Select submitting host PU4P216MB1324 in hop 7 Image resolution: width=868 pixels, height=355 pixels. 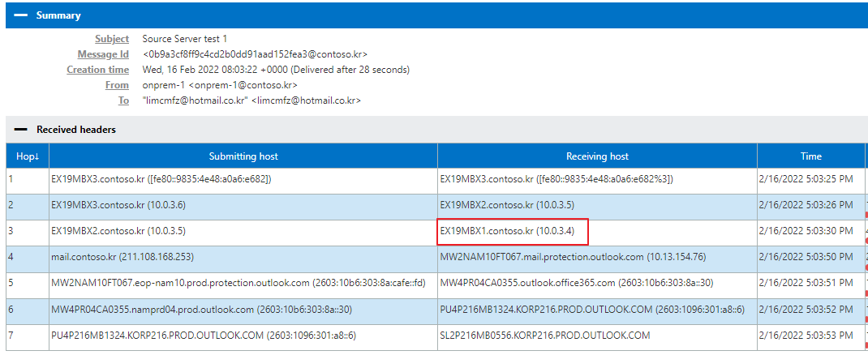click(203, 336)
